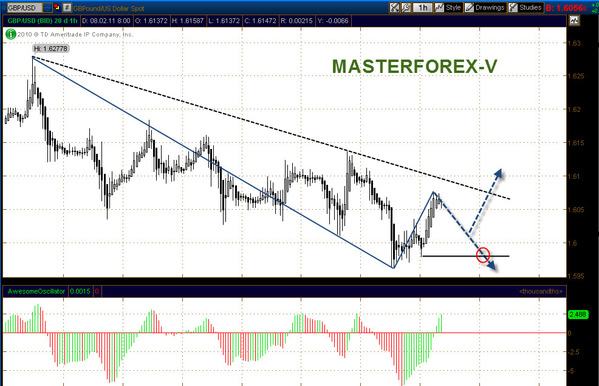599x386 pixels.
Task: Click the GBP/USD (BID) 20 d 1h label
Action: (42, 21)
